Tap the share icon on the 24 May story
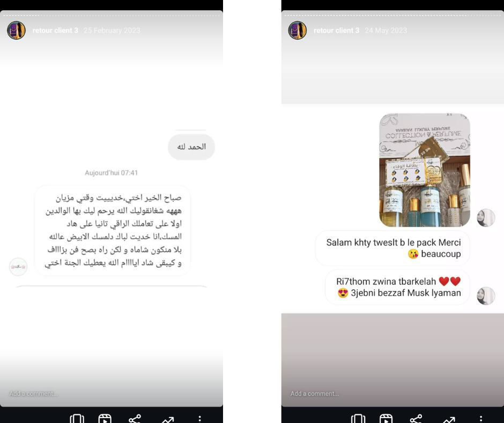This screenshot has height=423, width=504. [x=416, y=419]
